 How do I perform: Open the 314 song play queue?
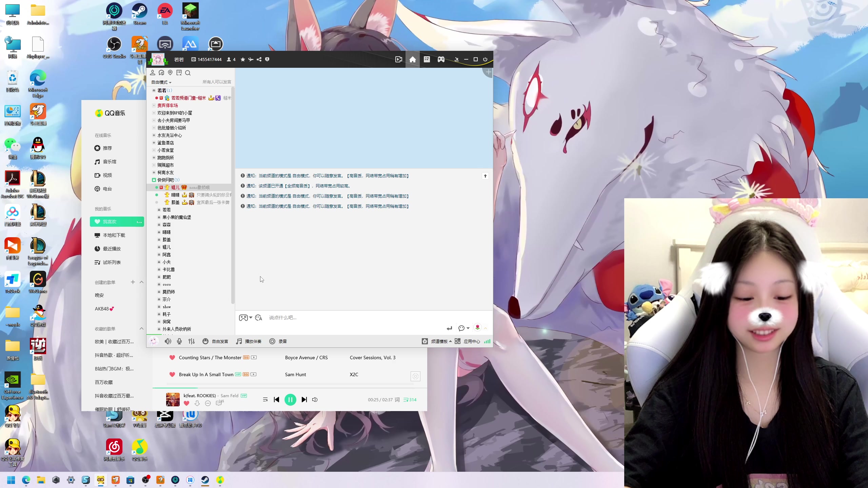(x=410, y=400)
